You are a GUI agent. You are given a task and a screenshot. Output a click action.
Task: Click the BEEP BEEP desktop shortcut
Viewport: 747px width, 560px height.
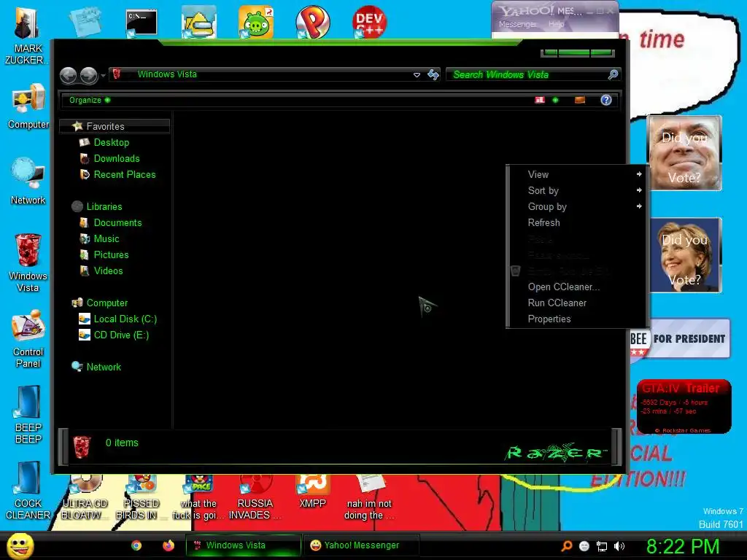tap(28, 415)
